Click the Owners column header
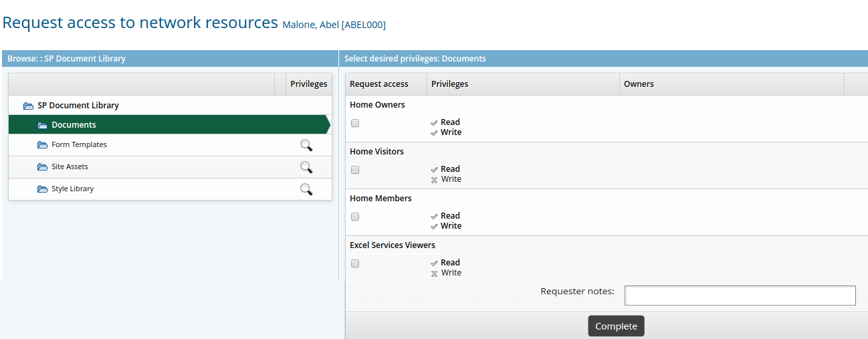868x339 pixels. 639,84
